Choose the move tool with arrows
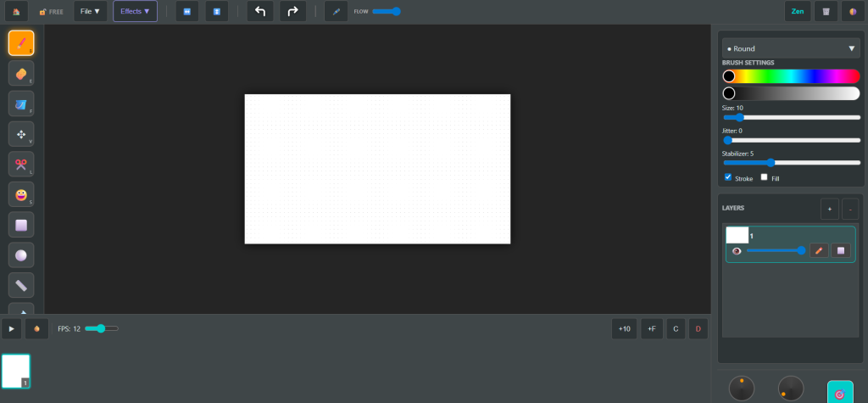The width and height of the screenshot is (868, 403). 21,134
